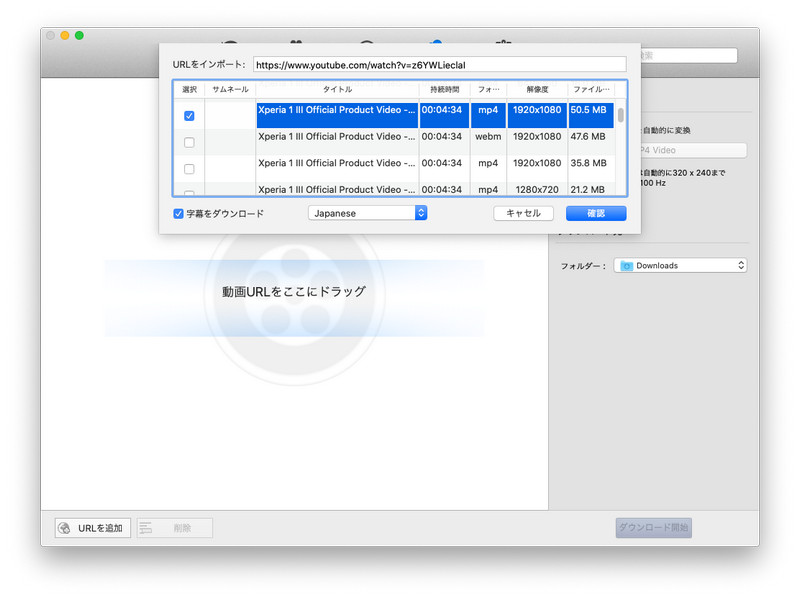Click the ダウンロード開始 button
The image size is (800, 600).
click(x=654, y=527)
